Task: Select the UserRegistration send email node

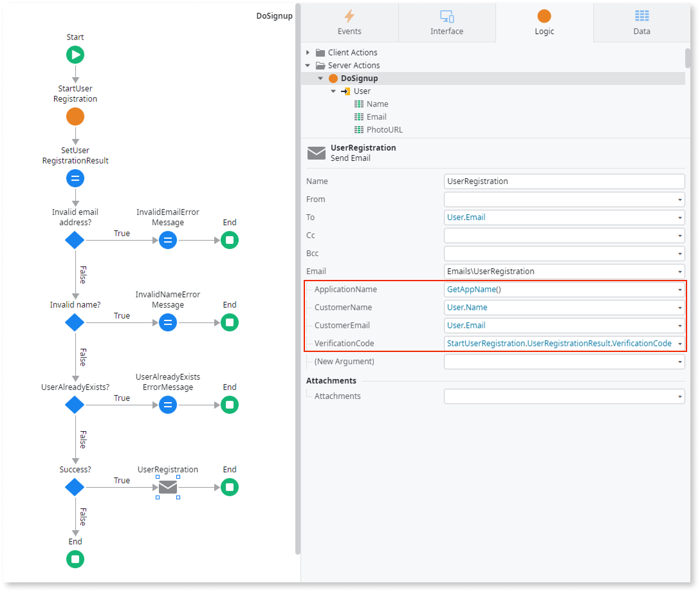Action: [x=168, y=487]
